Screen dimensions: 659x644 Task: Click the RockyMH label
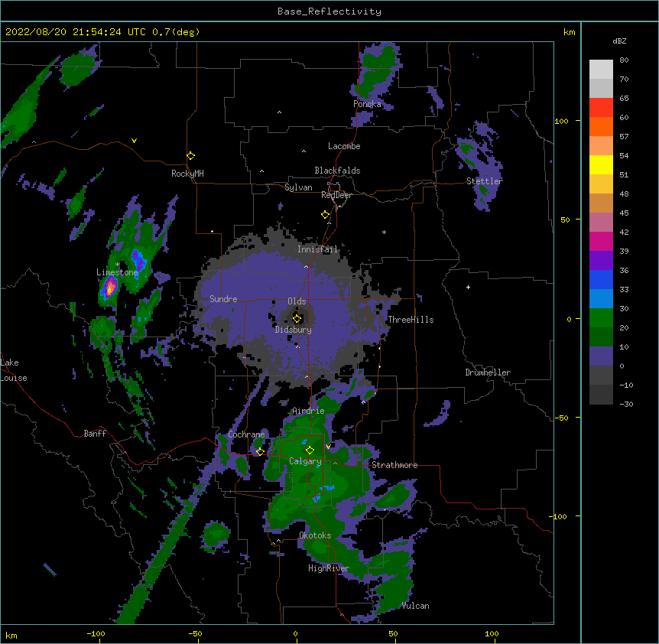tap(187, 174)
